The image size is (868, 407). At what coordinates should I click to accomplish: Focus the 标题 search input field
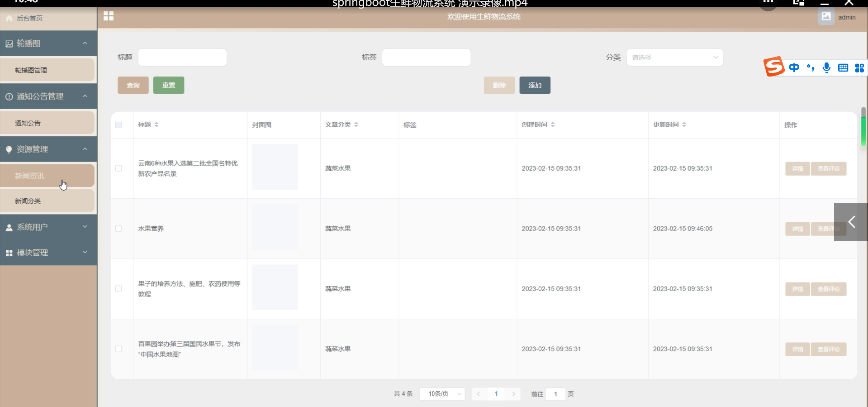[182, 57]
